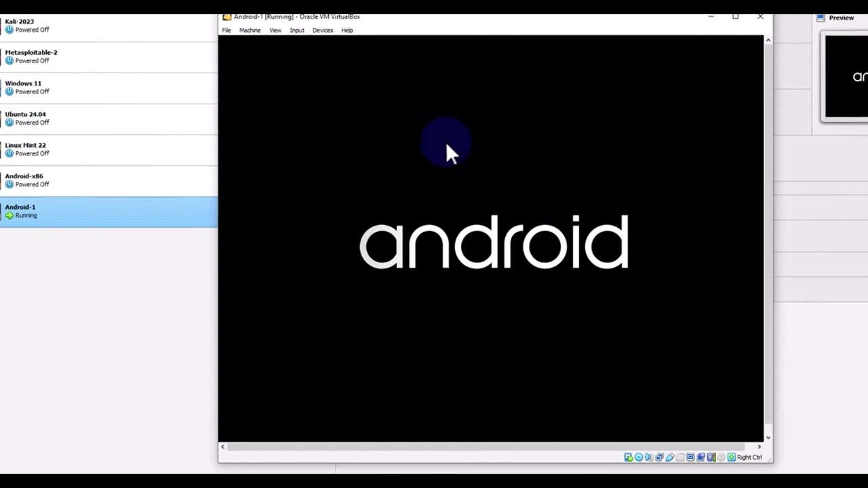
Task: Open hard disk activity status icon
Action: (628, 457)
